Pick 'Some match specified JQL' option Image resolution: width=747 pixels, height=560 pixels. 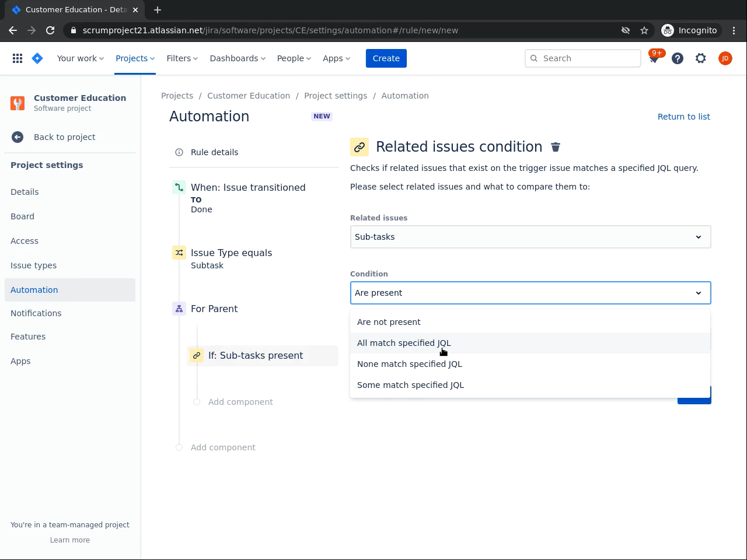point(410,385)
